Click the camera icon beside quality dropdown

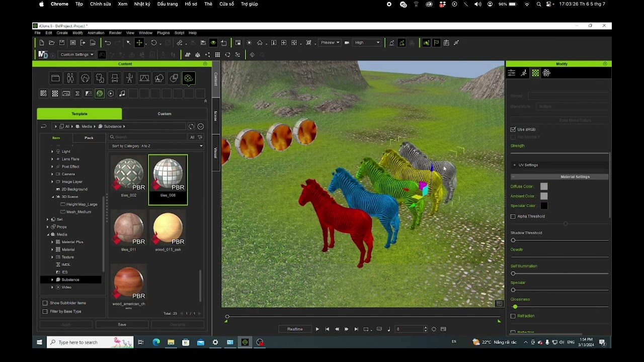click(347, 43)
